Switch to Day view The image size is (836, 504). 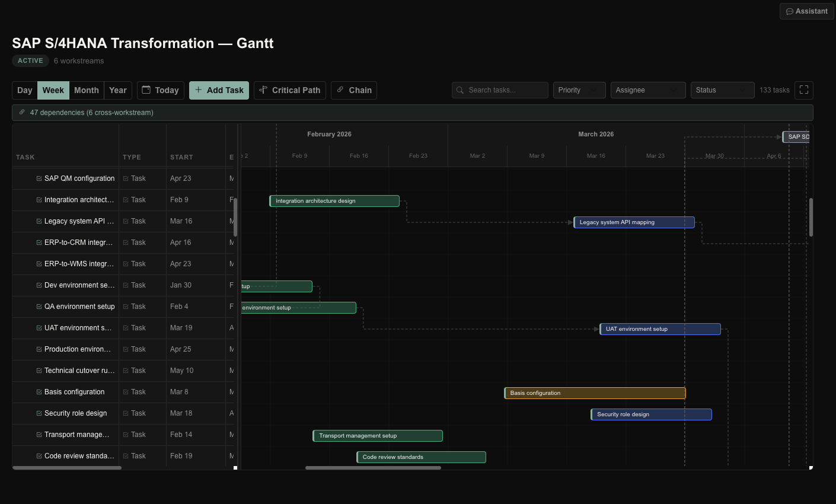[x=25, y=90]
